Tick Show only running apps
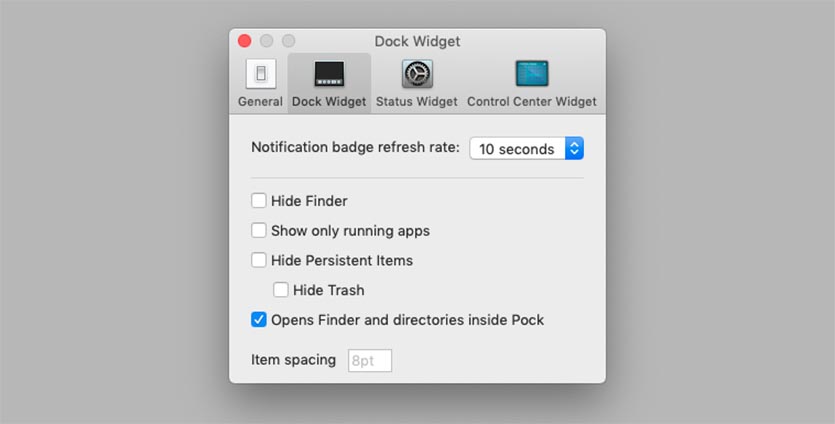The image size is (835, 424). coord(259,231)
